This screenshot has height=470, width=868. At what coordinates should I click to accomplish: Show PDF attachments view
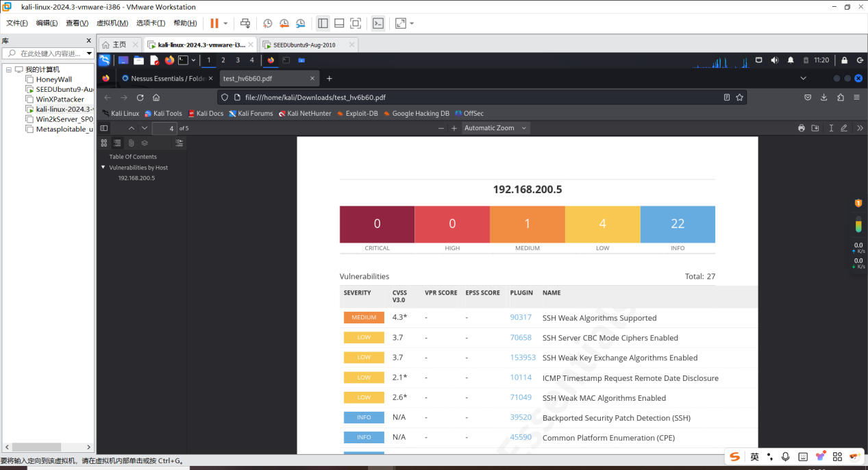point(131,143)
